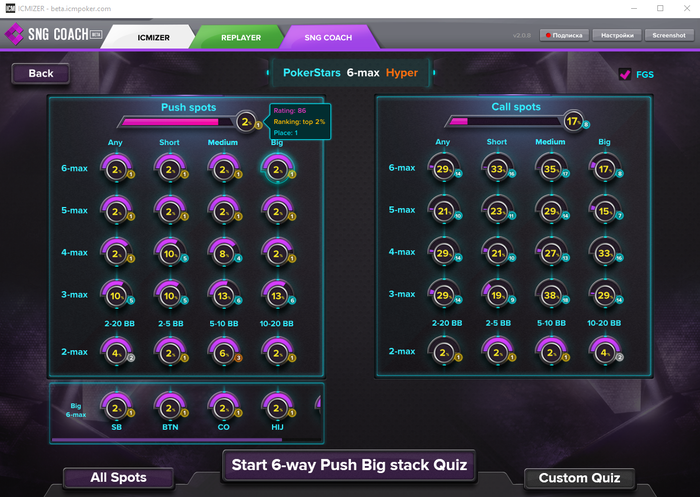This screenshot has width=700, height=497.
Task: Switch to the ICMIZER tab
Action: [x=153, y=38]
